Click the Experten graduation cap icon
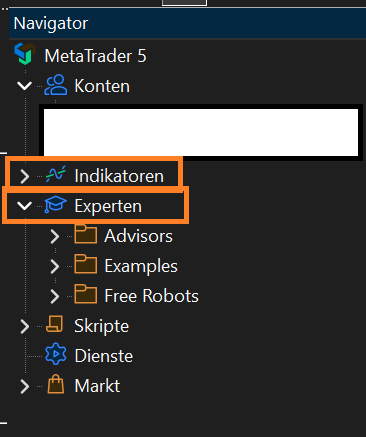Image resolution: width=366 pixels, height=437 pixels. pos(56,204)
